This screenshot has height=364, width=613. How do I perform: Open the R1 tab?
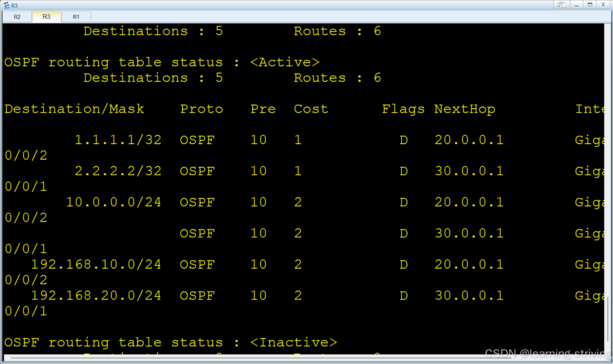click(76, 17)
